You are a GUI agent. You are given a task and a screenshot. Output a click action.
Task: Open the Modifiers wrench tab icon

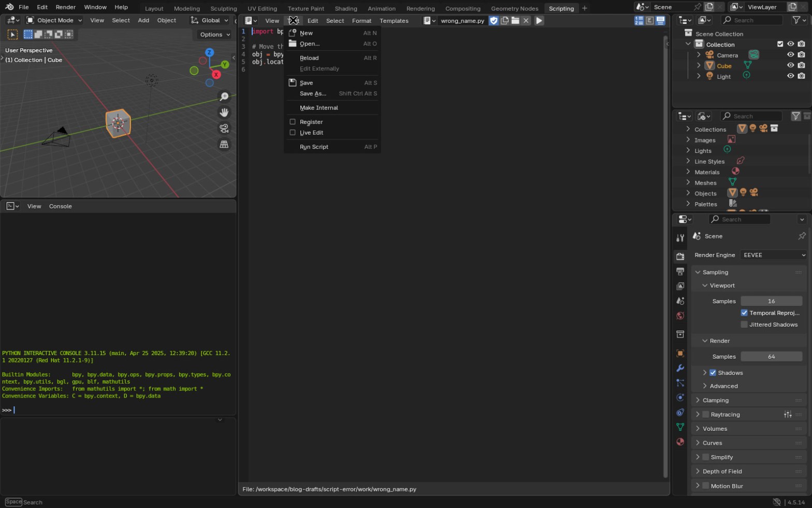tap(680, 368)
